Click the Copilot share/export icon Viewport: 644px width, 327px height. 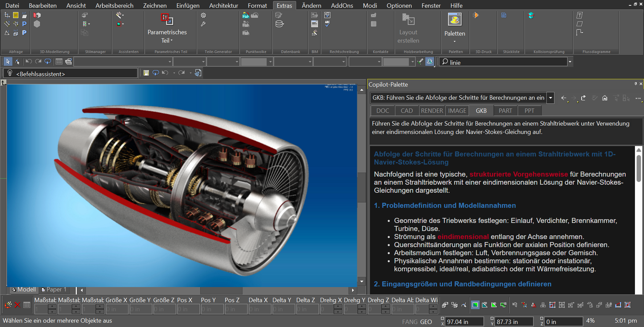(x=584, y=98)
